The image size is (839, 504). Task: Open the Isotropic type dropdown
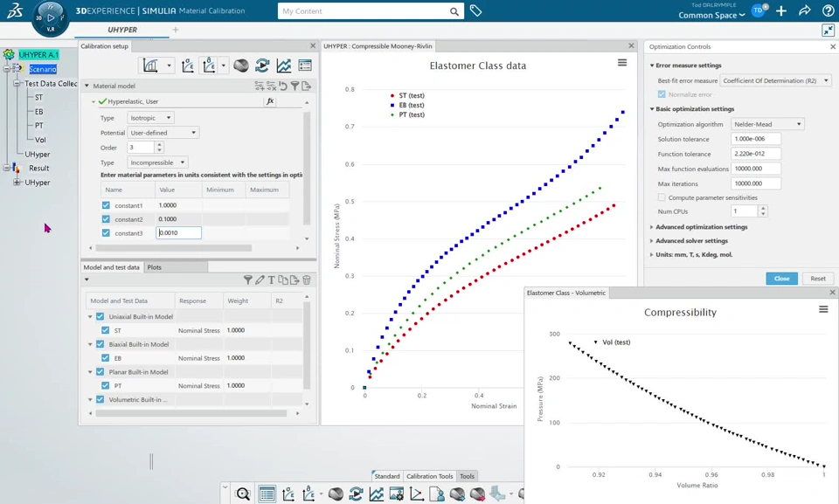150,118
